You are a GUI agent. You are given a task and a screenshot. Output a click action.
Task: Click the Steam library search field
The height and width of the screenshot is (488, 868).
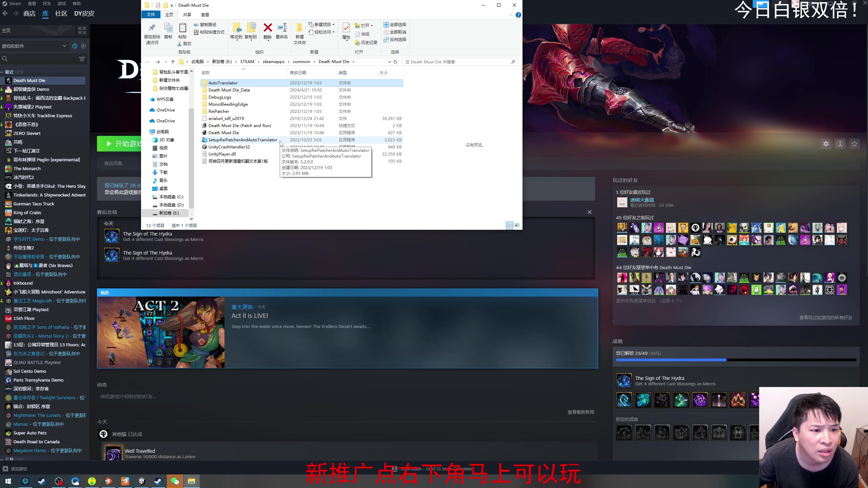pyautogui.click(x=43, y=59)
